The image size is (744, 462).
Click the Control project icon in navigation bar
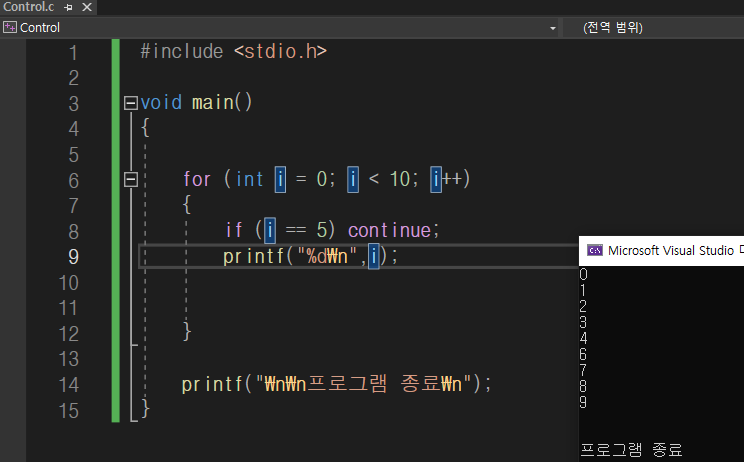point(9,28)
